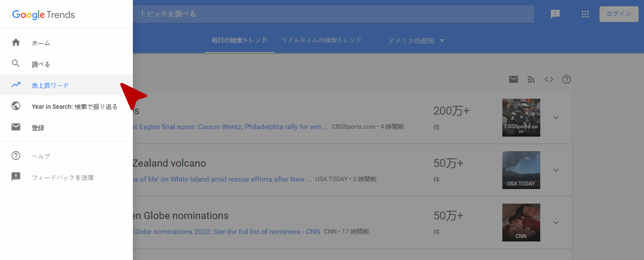Switch to リアルタイムの検索トレンド tab
This screenshot has width=644, height=260.
[322, 40]
